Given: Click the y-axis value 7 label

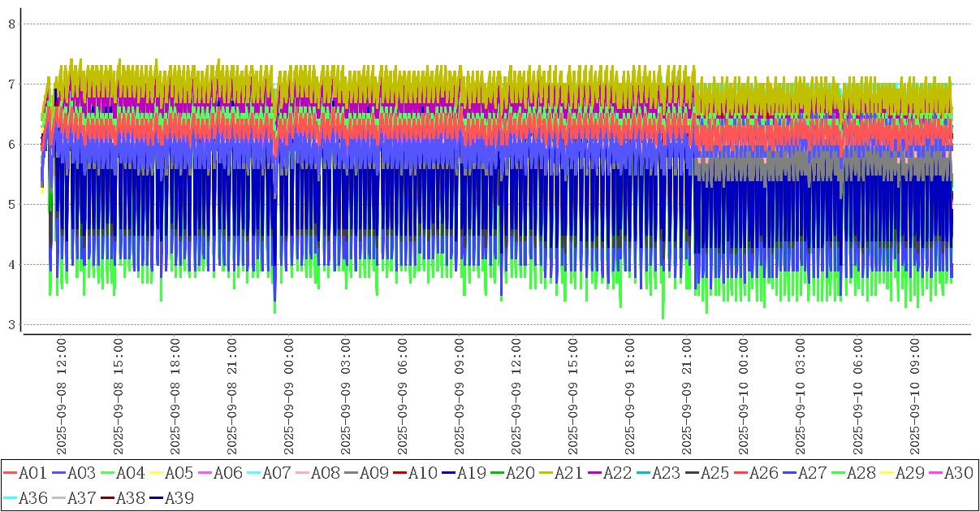Looking at the screenshot, I should 12,84.
